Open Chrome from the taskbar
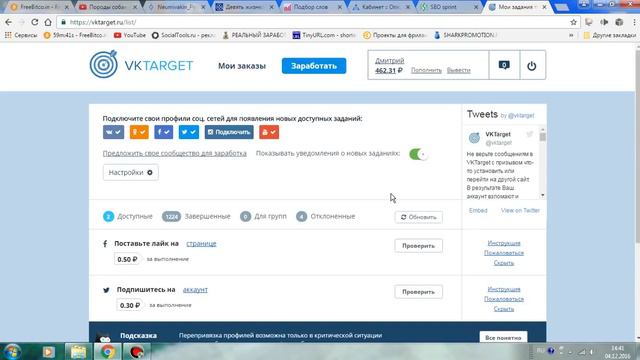This screenshot has height=360, width=640. pos(108,351)
